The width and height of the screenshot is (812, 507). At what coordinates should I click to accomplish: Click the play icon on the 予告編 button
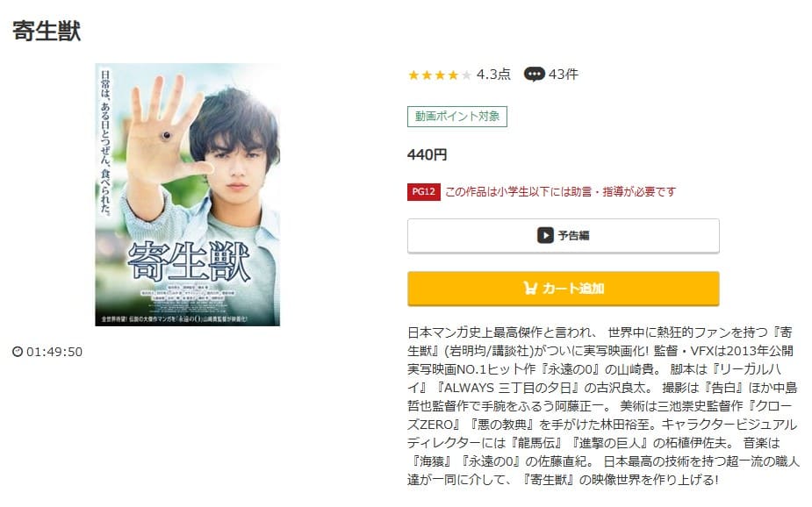[545, 235]
